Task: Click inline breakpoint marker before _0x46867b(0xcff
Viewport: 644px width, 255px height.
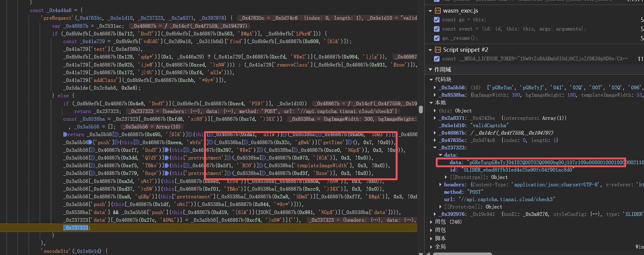Action: 93,150
